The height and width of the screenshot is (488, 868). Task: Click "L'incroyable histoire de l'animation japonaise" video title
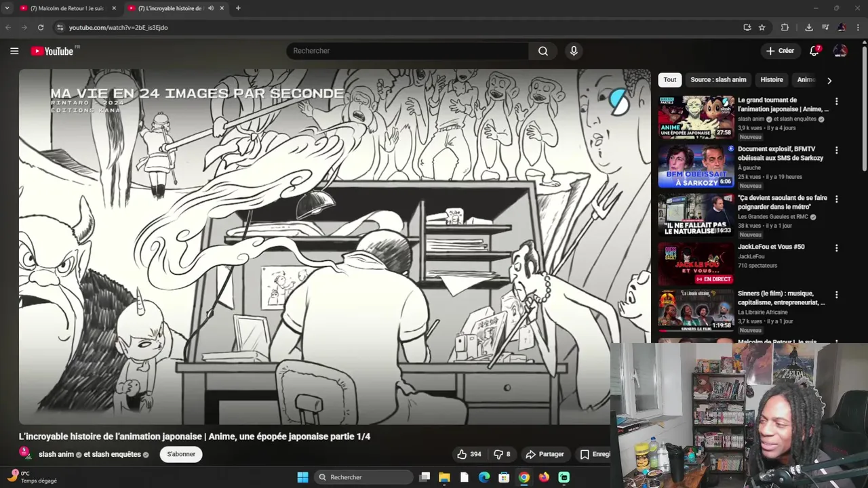pyautogui.click(x=195, y=436)
